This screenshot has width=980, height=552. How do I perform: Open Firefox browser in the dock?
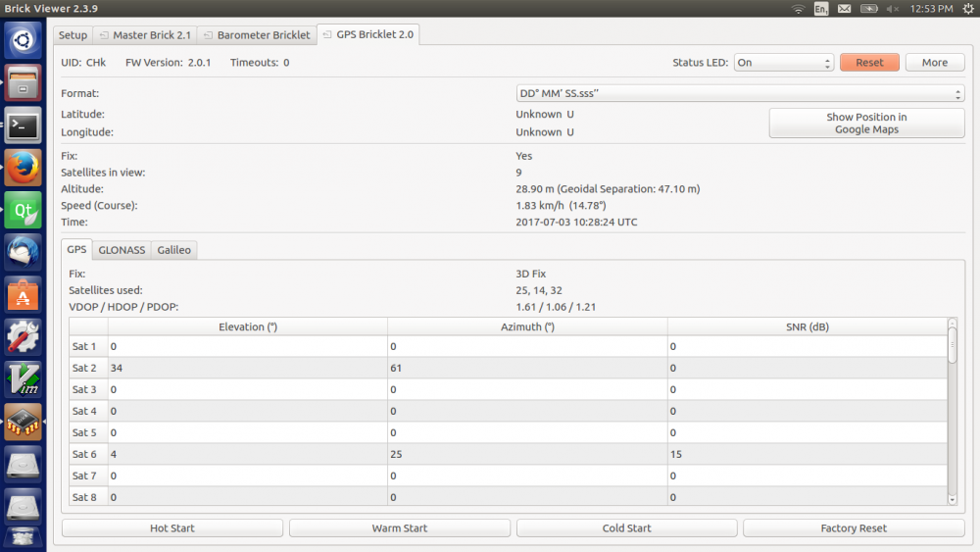(23, 168)
